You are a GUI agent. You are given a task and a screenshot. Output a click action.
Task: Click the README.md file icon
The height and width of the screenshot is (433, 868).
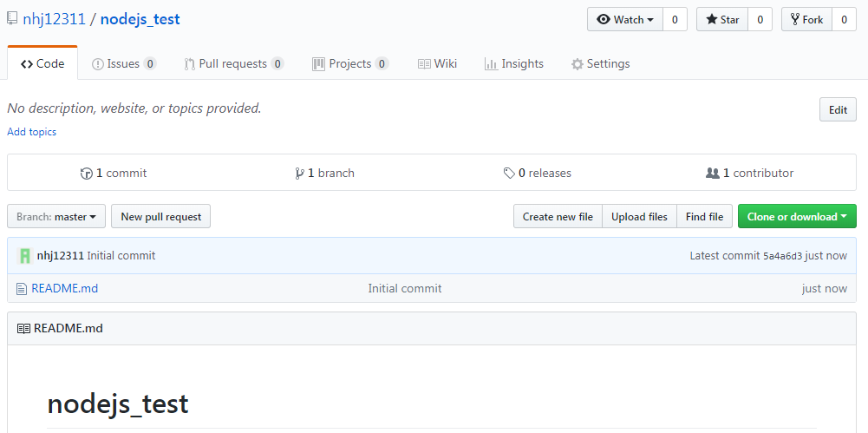tap(22, 289)
